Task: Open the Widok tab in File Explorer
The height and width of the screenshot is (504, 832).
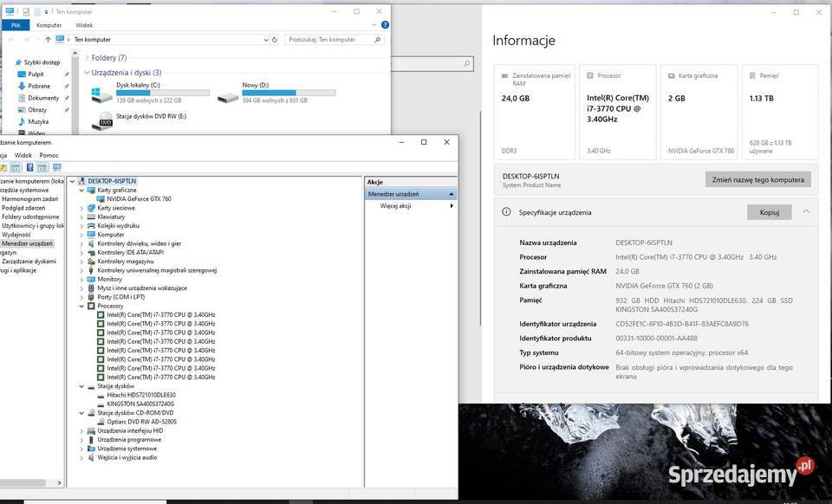Action: pos(84,26)
